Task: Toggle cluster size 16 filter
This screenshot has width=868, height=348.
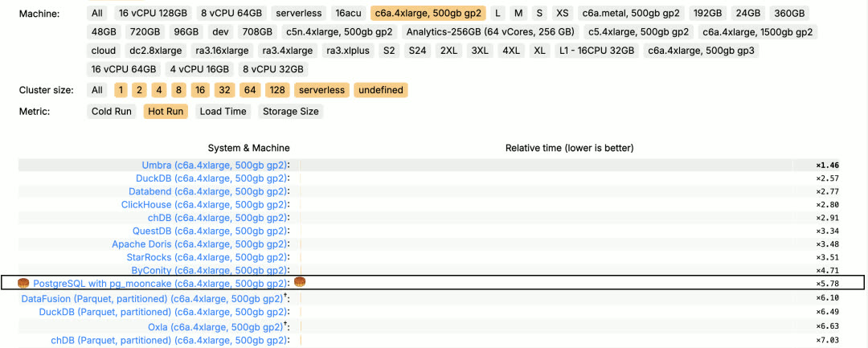Action: coord(199,90)
